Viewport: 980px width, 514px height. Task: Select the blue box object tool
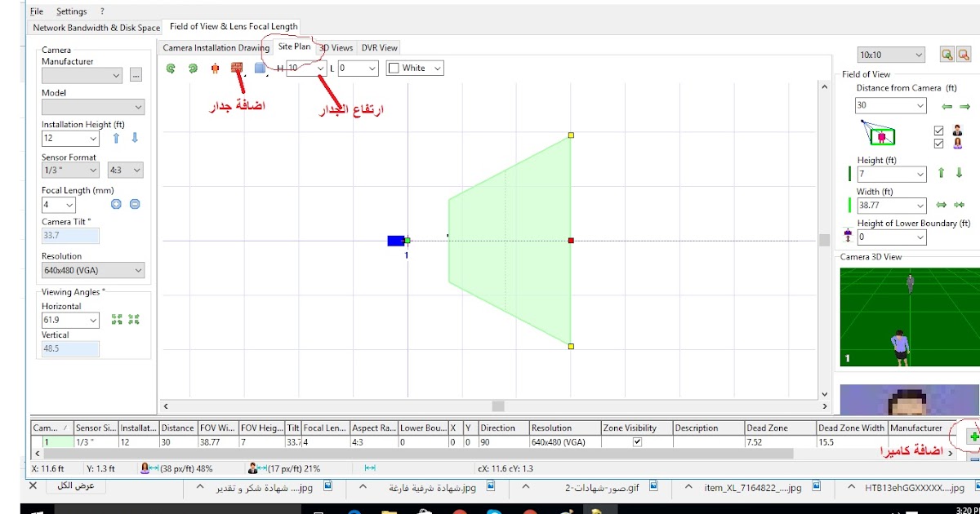[260, 69]
